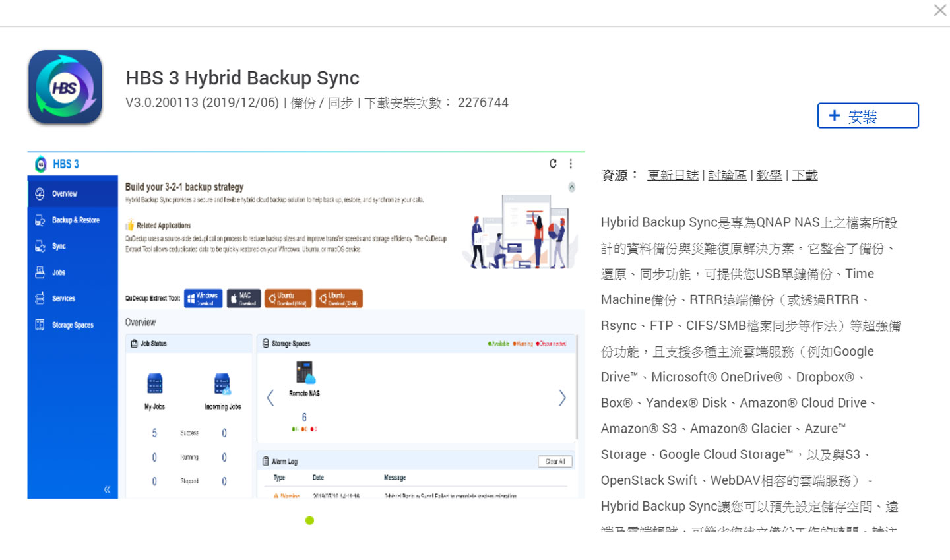Open the 更新日誌 changelog link
Image resolution: width=950 pixels, height=560 pixels.
[x=673, y=175]
